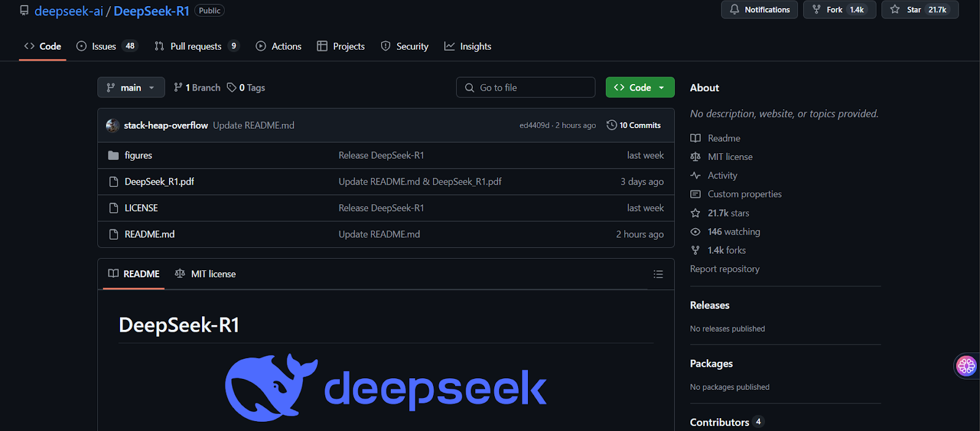980x431 pixels.
Task: Open the README.md file
Action: pos(149,235)
